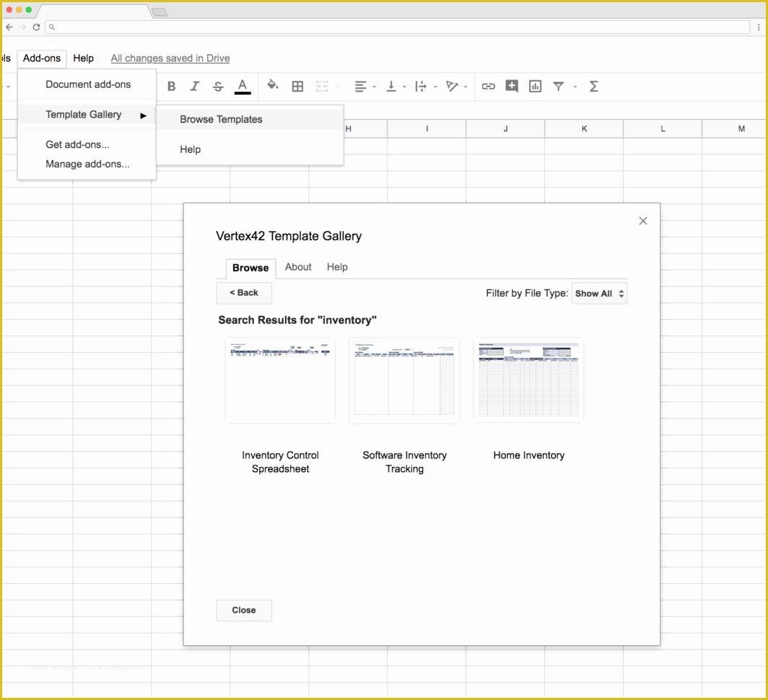Toggle italic formatting in toolbar
Image resolution: width=768 pixels, height=700 pixels.
(x=194, y=86)
